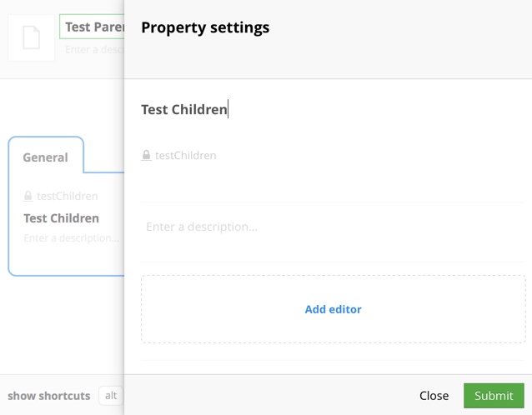
Task: Click testChildren alias in General group
Action: point(67,197)
